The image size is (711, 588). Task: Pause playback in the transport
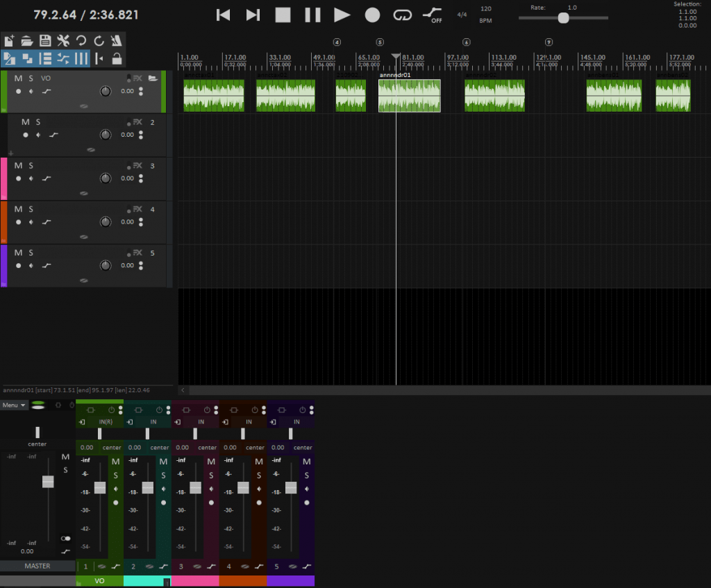[312, 15]
